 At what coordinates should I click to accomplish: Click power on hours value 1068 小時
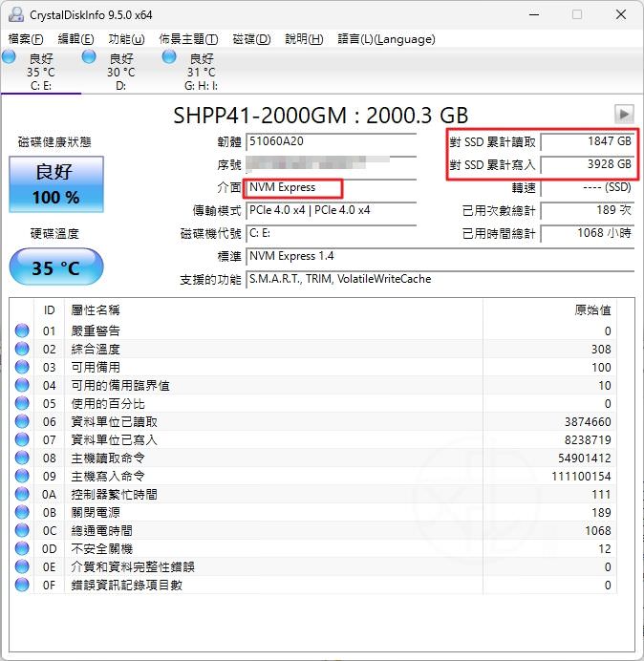coord(587,233)
